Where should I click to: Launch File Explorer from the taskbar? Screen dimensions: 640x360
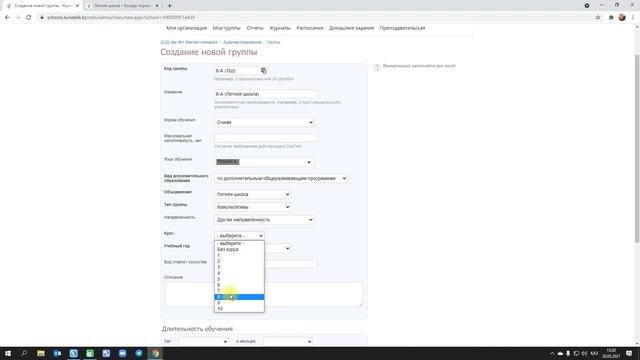click(x=41, y=353)
